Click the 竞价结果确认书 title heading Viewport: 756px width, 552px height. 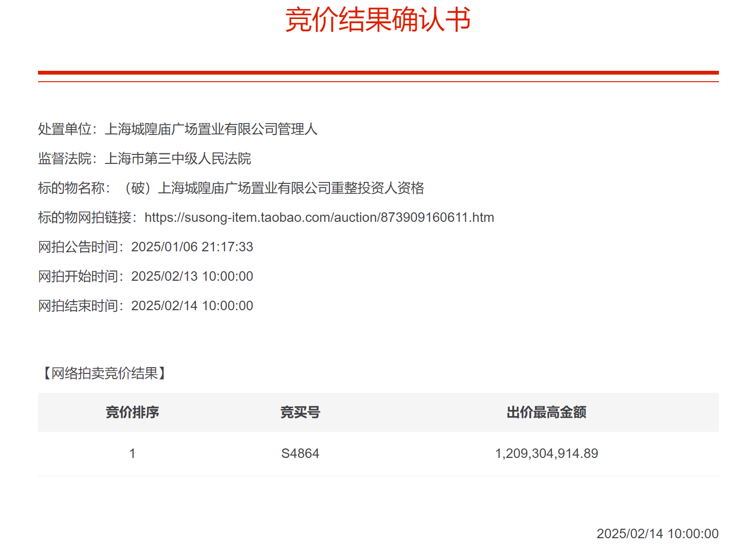(x=378, y=20)
